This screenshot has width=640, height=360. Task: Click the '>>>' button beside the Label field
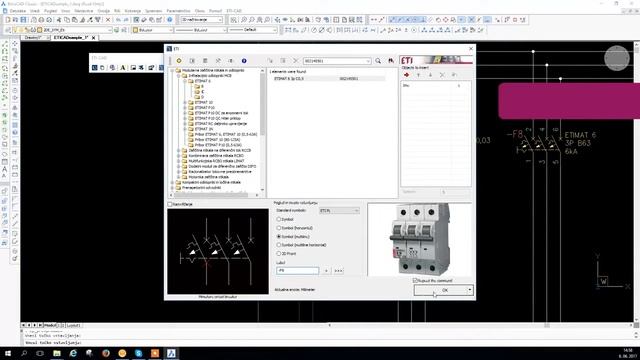338,271
